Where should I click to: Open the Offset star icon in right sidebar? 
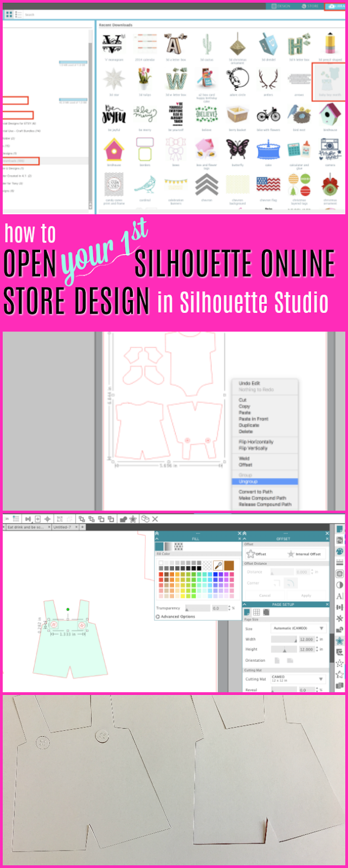click(x=340, y=641)
